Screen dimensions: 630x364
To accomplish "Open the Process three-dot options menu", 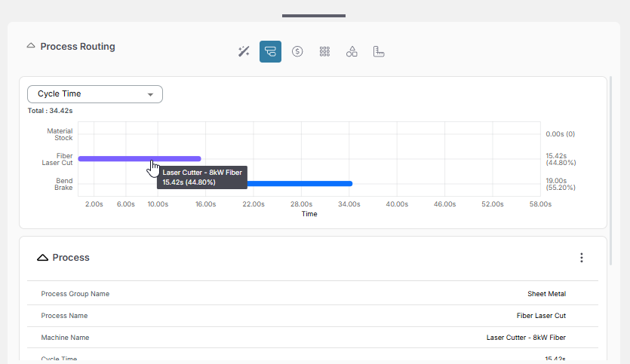I will click(581, 258).
